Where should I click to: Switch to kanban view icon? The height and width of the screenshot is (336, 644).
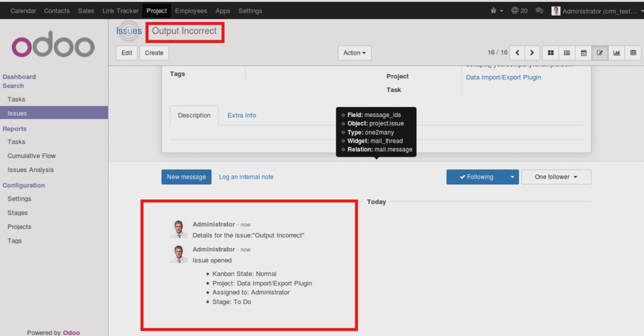pyautogui.click(x=551, y=53)
